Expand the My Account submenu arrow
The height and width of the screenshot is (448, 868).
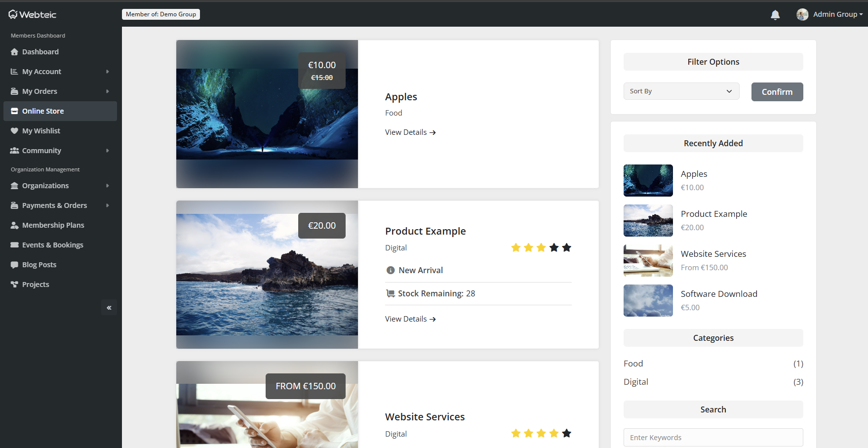pyautogui.click(x=108, y=72)
